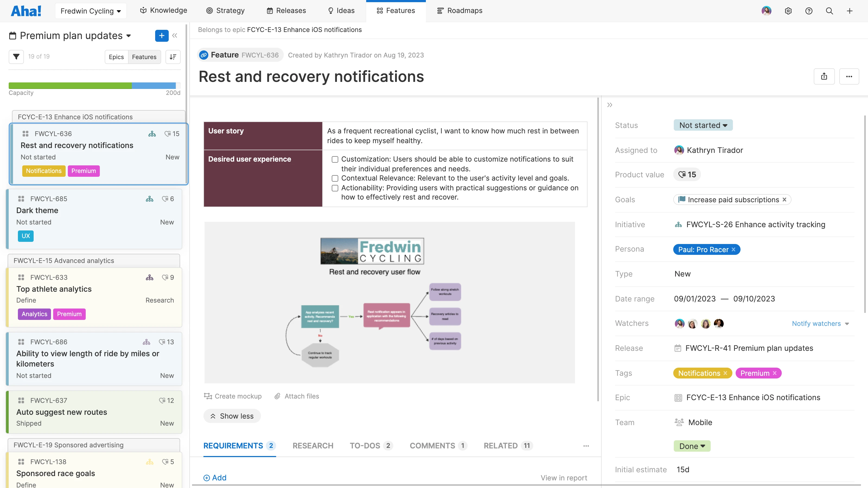Click the share/export icon on the feature

pyautogui.click(x=825, y=76)
